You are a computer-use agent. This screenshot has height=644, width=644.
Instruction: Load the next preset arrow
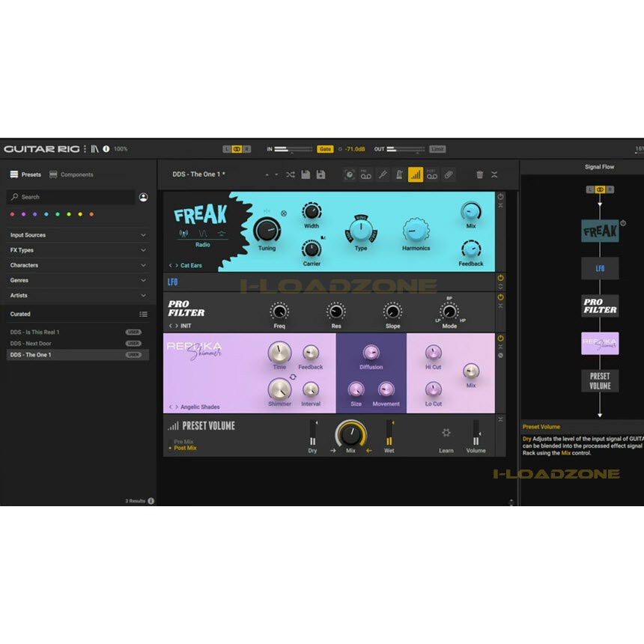tap(276, 175)
